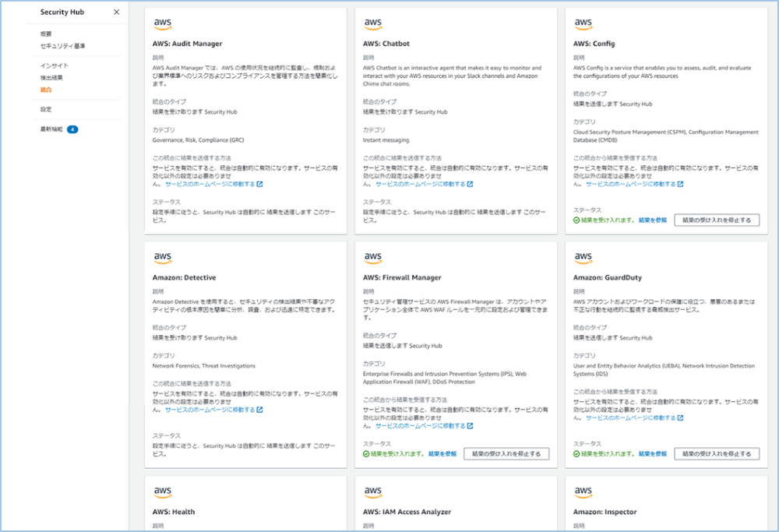Click the aws logo on Firewall Manager card
Screen dimensions: 779x532
[x=372, y=258]
